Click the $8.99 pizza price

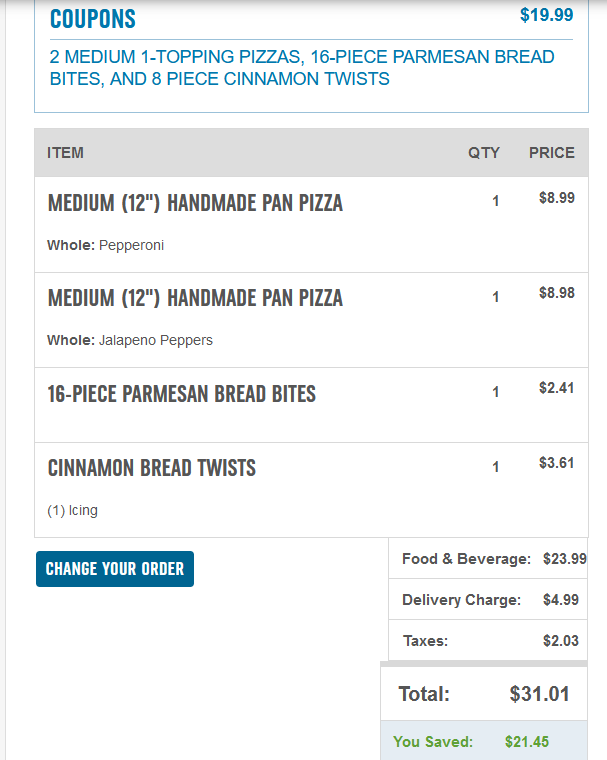click(557, 198)
